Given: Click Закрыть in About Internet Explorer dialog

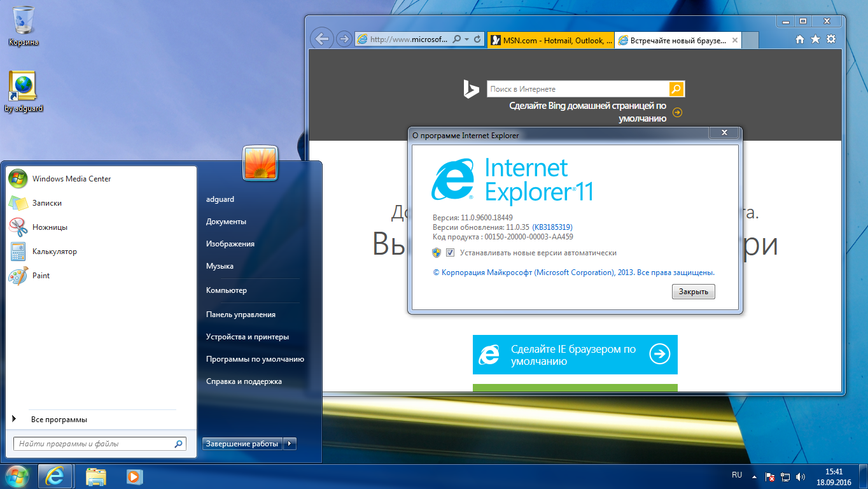Looking at the screenshot, I should pyautogui.click(x=694, y=292).
